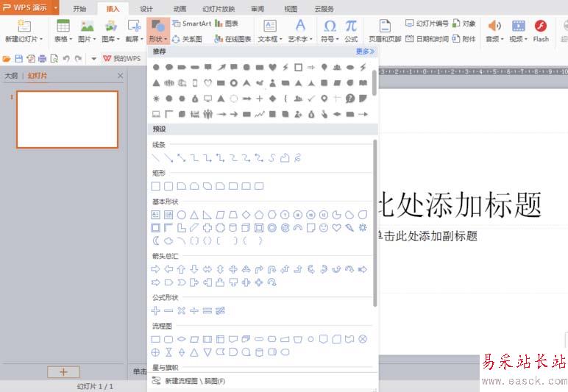Viewport: 568px width, 392px height.
Task: Select slide 1 thumbnail
Action: 68,119
